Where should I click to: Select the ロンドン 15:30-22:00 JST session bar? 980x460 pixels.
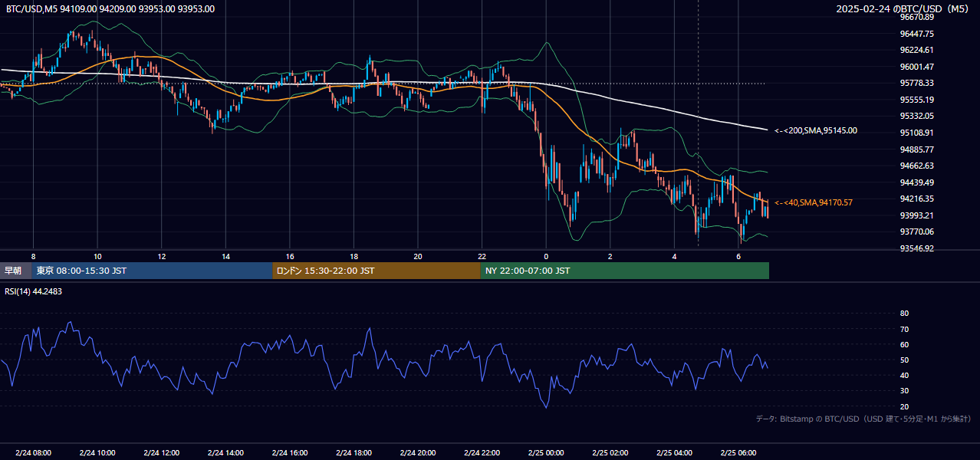click(377, 271)
